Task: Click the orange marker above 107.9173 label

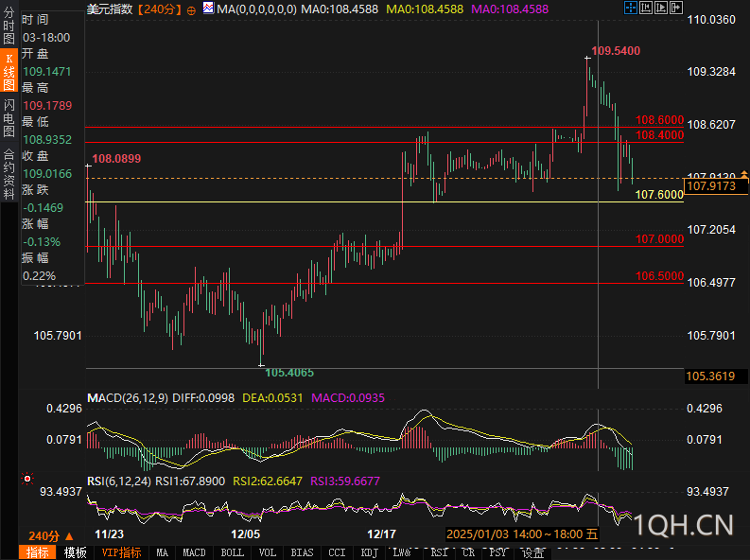Action: pyautogui.click(x=744, y=175)
